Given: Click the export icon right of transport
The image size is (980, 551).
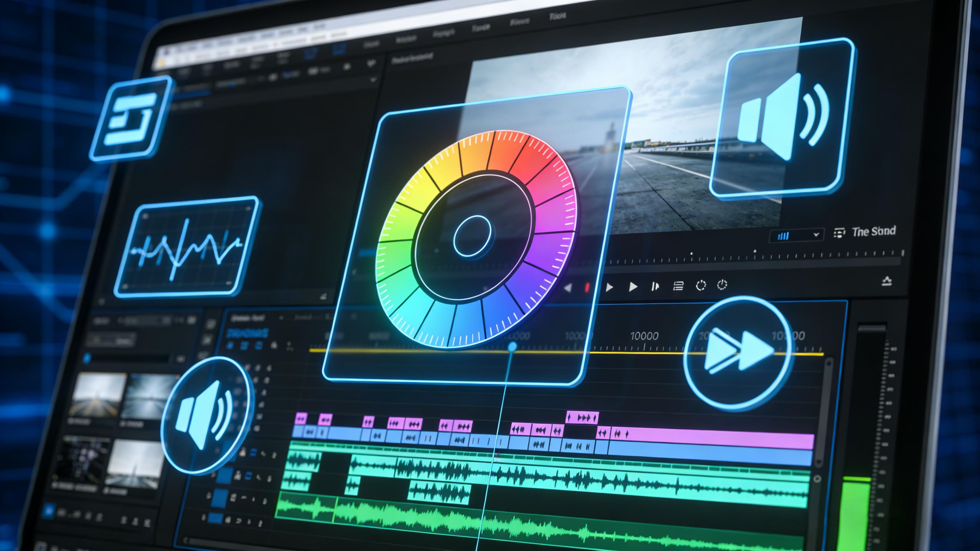Looking at the screenshot, I should 886,281.
